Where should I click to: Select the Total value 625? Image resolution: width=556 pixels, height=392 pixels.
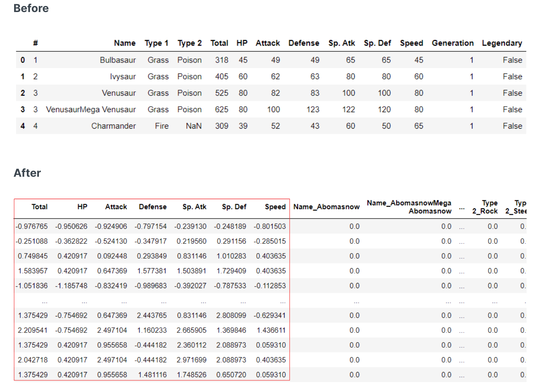click(221, 110)
